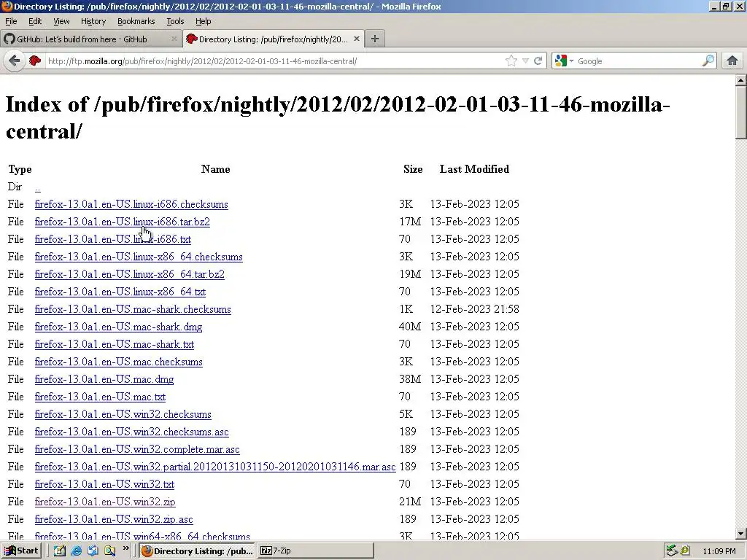Open win32.partial mar.asc link
Image resolution: width=747 pixels, height=560 pixels.
click(215, 467)
